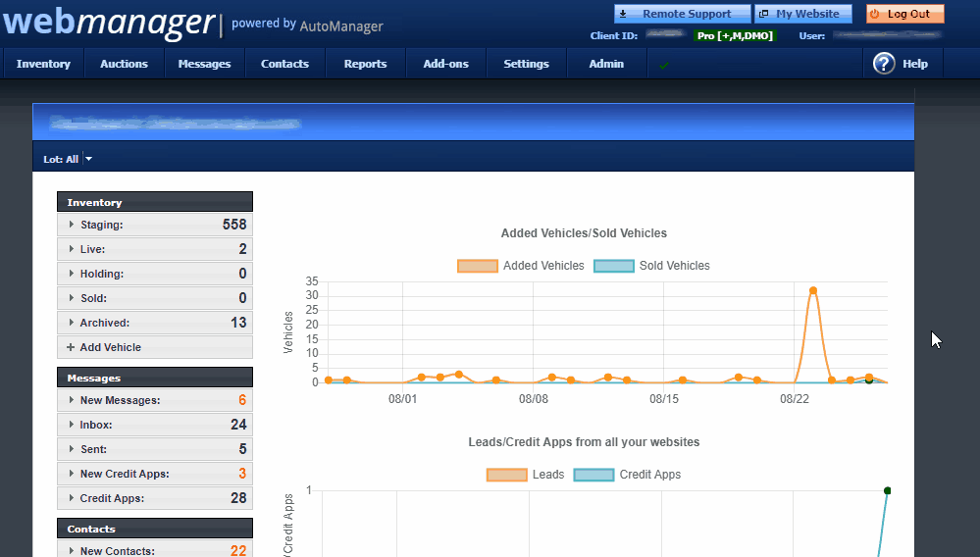980x557 pixels.
Task: Open the New Credit Apps count 3
Action: click(x=242, y=474)
